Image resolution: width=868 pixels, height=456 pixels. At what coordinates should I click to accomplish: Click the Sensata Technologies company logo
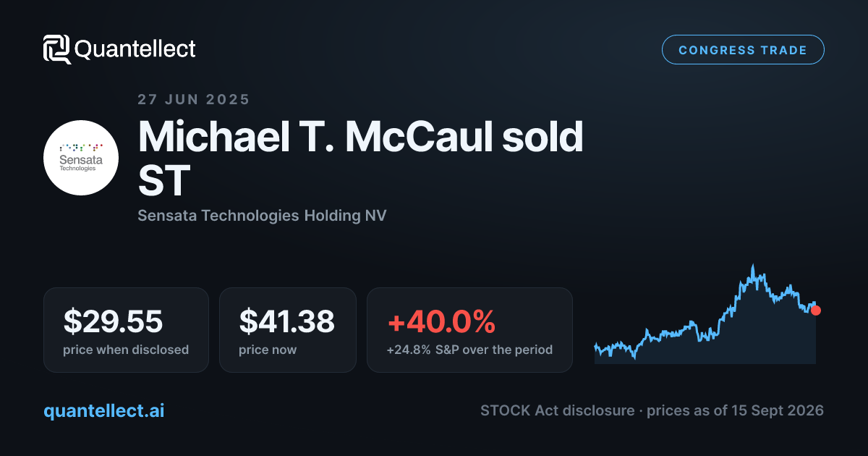pyautogui.click(x=81, y=157)
